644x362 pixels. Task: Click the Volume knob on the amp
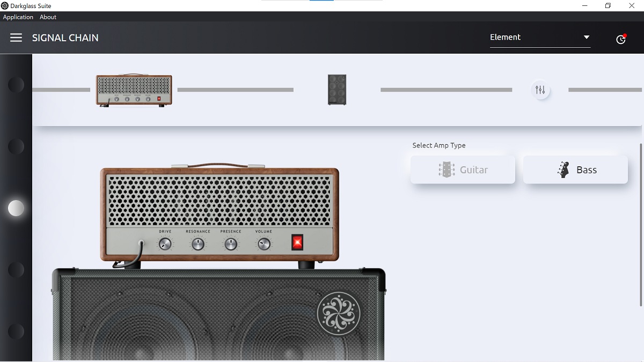(264, 244)
